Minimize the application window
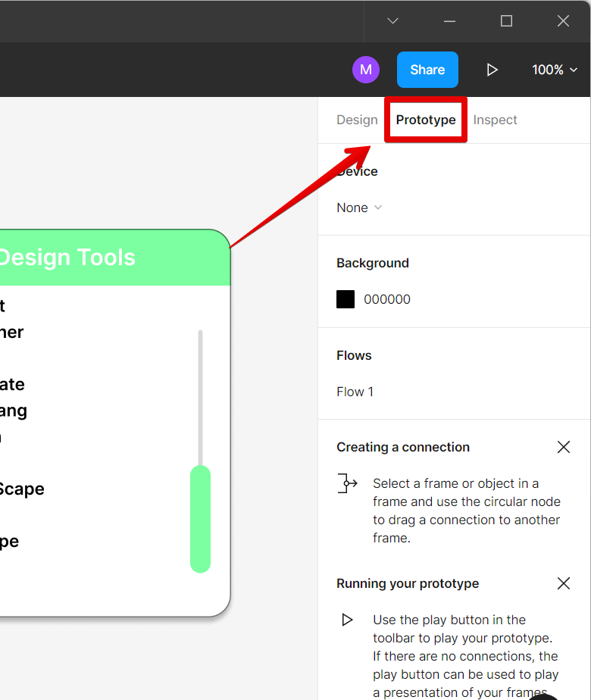The image size is (591, 700). [450, 21]
